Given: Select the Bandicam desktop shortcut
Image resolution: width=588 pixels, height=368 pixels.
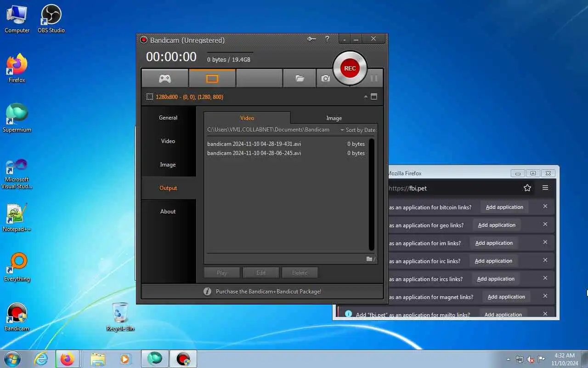Looking at the screenshot, I should pos(17,317).
